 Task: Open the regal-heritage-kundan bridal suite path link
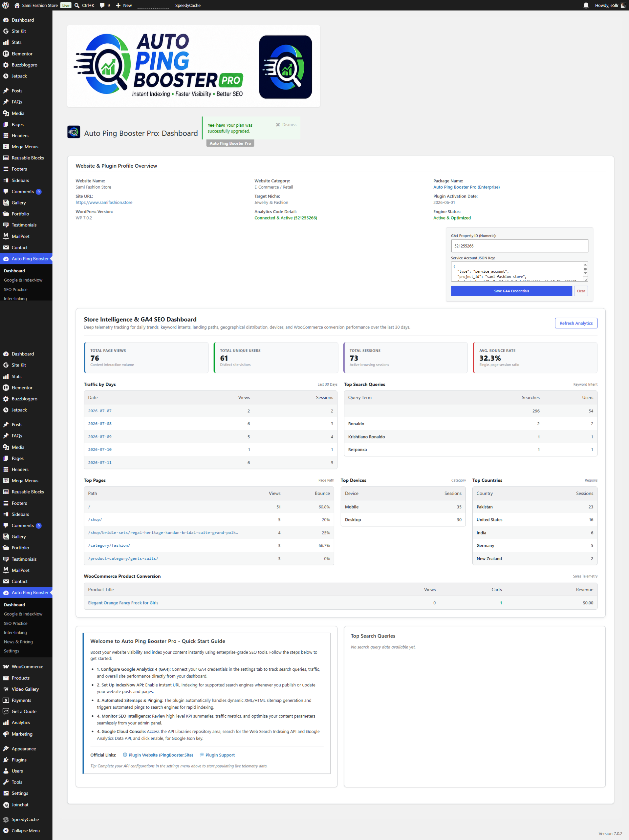163,533
